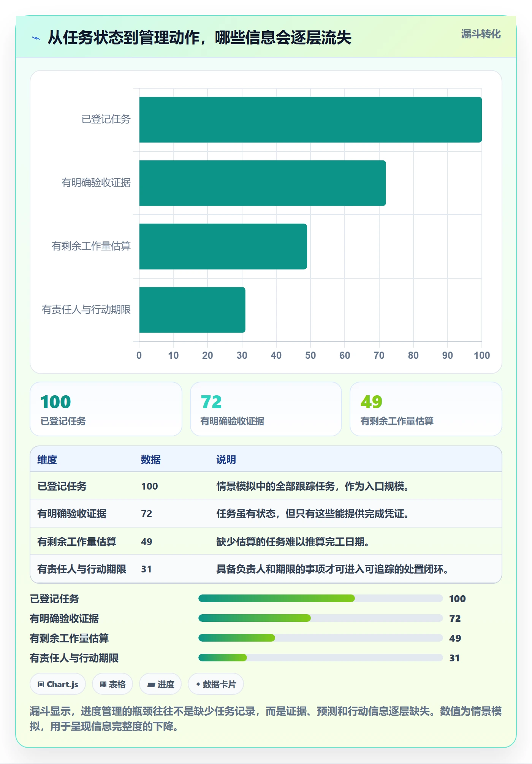The height and width of the screenshot is (764, 532).
Task: Click the 有责任人与行动期限 chart bar
Action: coord(192,310)
